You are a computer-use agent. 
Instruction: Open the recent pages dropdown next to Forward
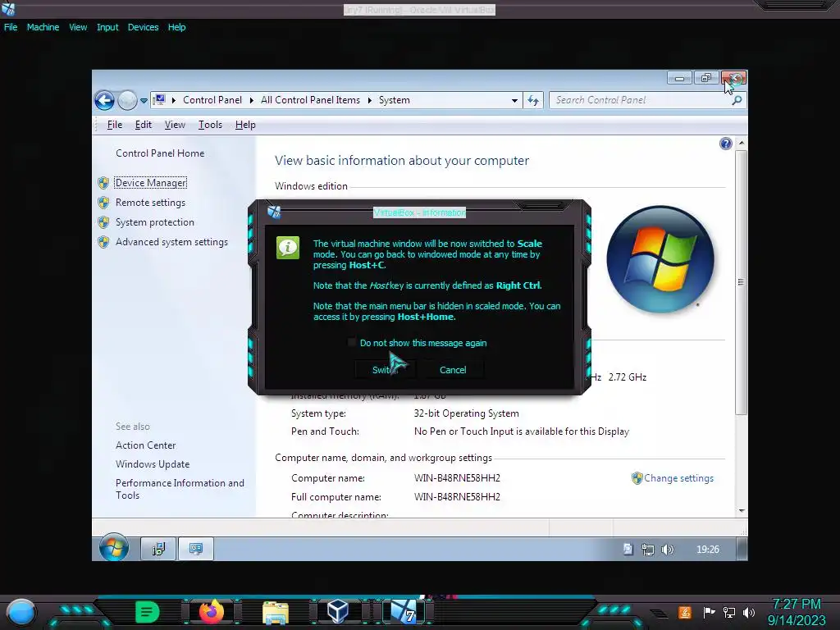click(x=144, y=100)
